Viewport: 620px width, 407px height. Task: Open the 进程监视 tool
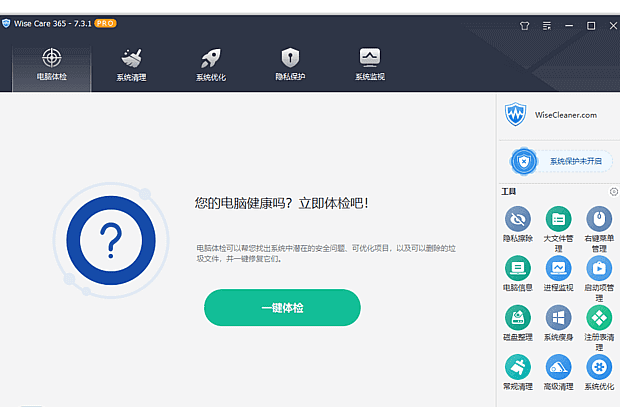click(x=558, y=273)
